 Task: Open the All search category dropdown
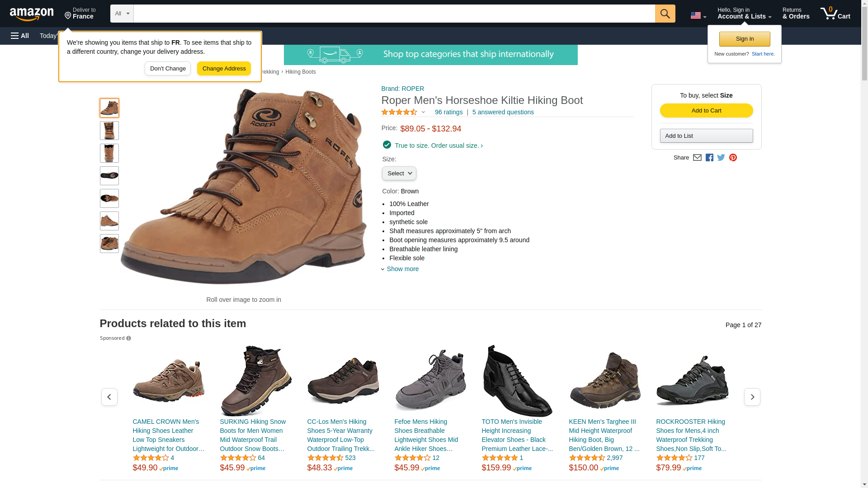click(122, 14)
